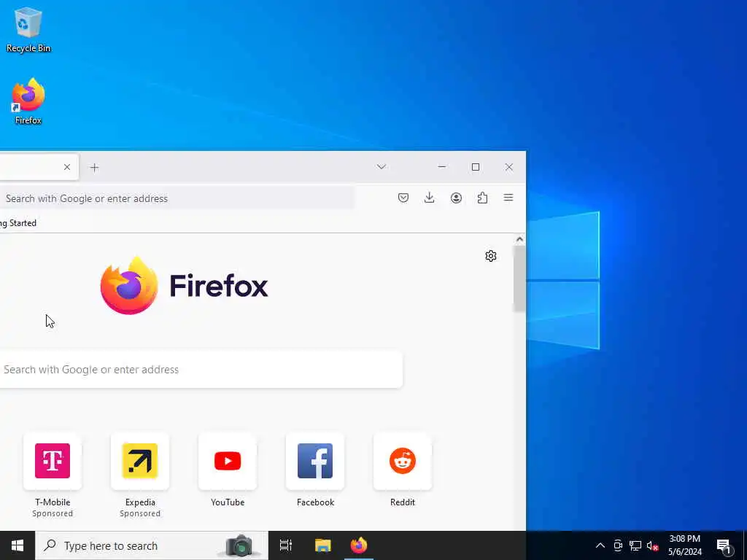The width and height of the screenshot is (747, 560).
Task: Select the Firefox taskbar button
Action: coord(359,545)
